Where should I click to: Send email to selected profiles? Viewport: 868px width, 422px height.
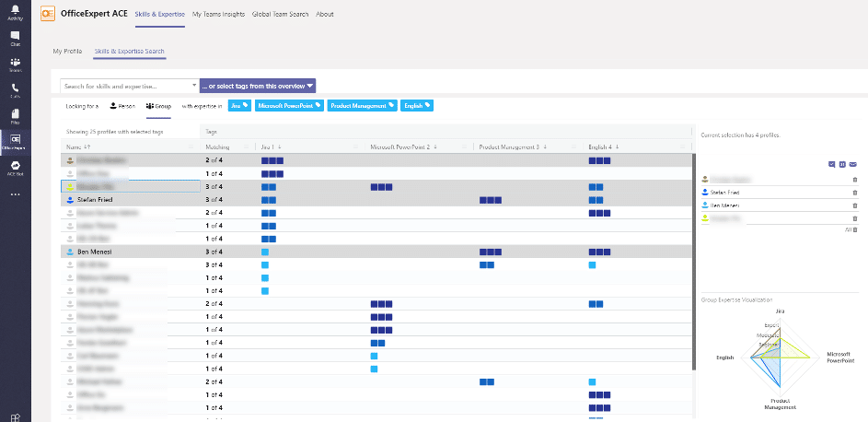coord(852,163)
